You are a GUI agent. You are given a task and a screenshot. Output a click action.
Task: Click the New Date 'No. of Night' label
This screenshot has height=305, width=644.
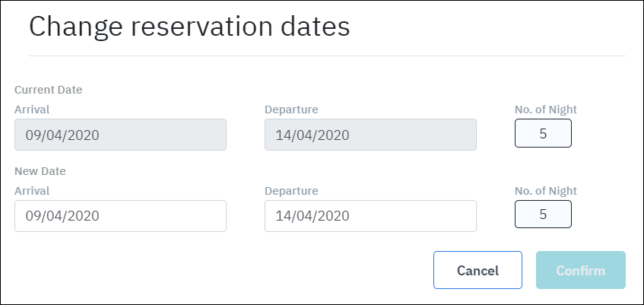point(546,191)
